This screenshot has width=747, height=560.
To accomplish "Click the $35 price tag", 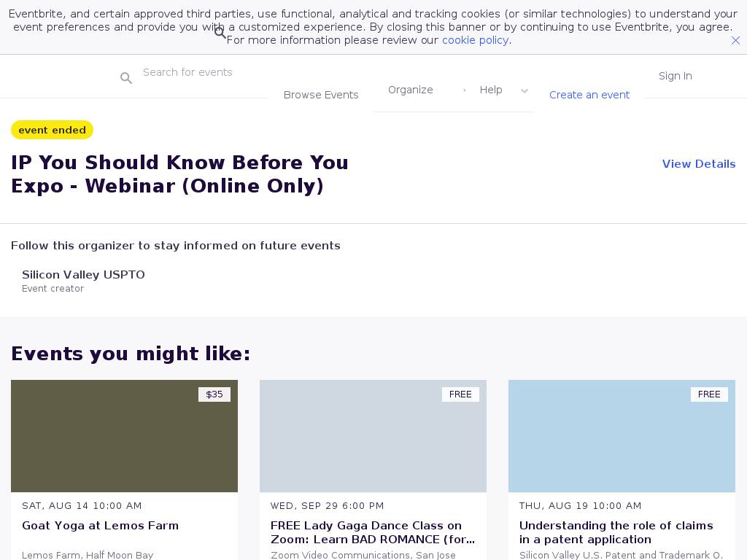I will click(x=214, y=394).
